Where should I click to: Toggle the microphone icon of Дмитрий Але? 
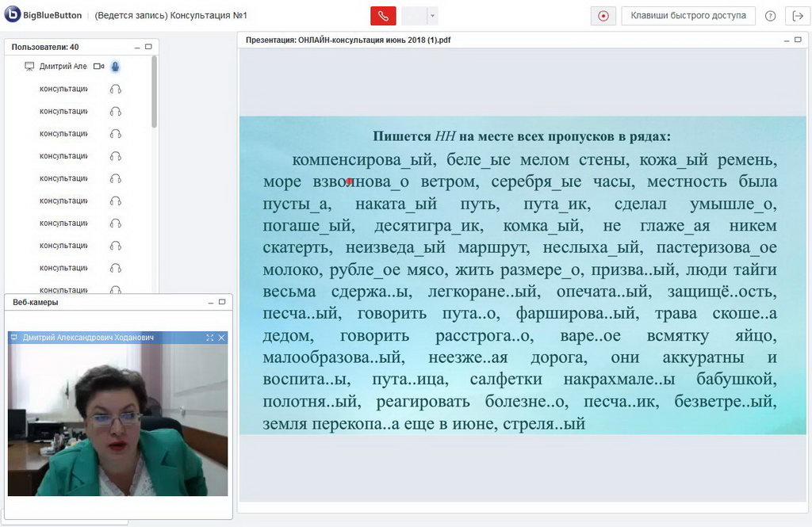[115, 67]
